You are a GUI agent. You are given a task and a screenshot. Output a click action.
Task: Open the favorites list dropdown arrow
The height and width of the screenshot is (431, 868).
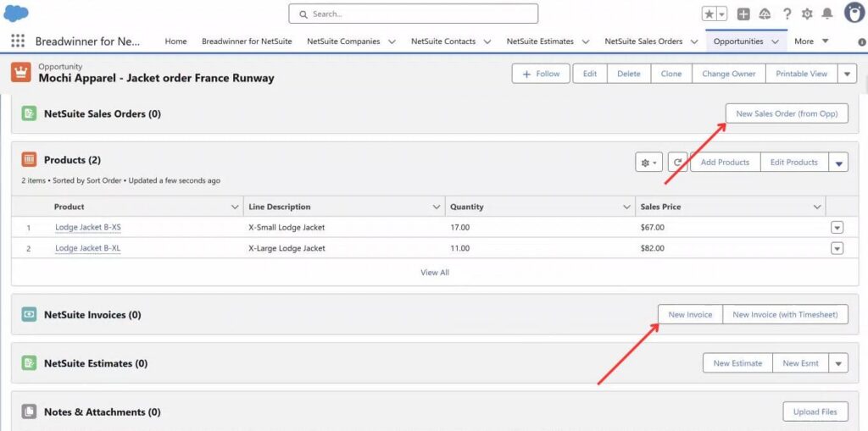pyautogui.click(x=722, y=14)
